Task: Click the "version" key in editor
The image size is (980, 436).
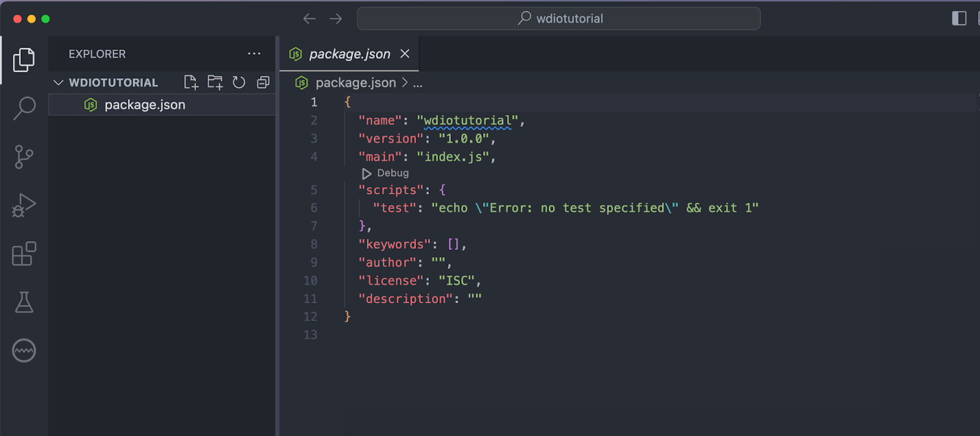Action: pos(391,139)
